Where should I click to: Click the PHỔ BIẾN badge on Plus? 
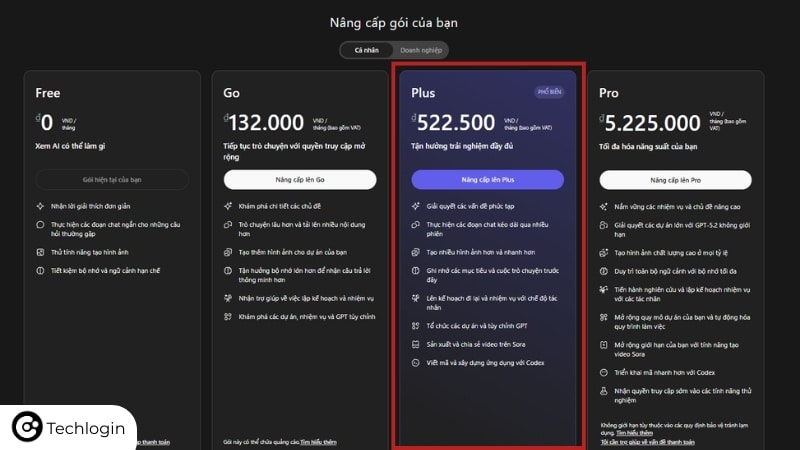(x=549, y=92)
